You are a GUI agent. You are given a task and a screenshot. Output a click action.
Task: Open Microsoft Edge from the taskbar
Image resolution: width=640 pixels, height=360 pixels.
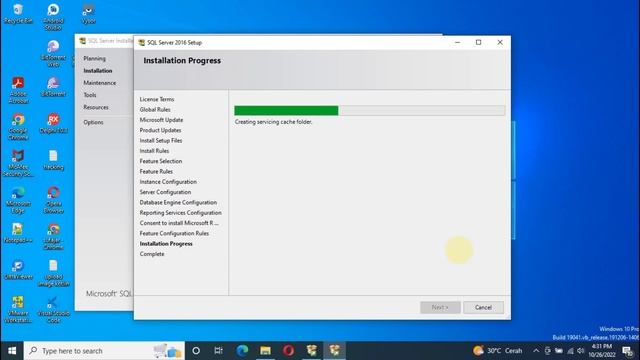coord(242,351)
